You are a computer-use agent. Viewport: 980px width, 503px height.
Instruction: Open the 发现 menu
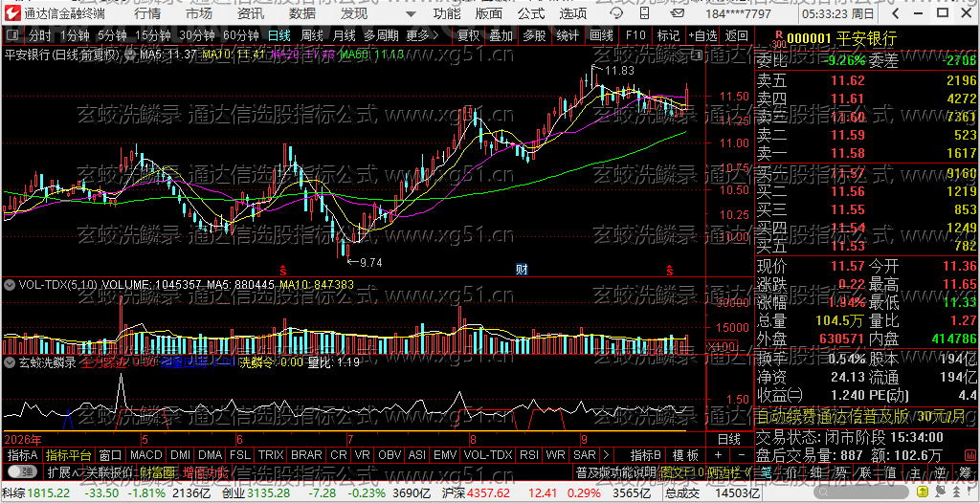pyautogui.click(x=354, y=13)
